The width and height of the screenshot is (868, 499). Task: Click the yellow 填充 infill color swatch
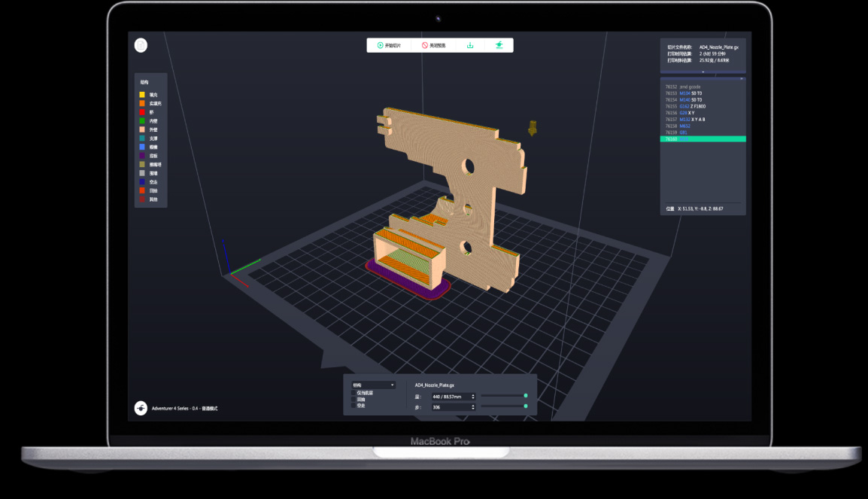pos(142,94)
